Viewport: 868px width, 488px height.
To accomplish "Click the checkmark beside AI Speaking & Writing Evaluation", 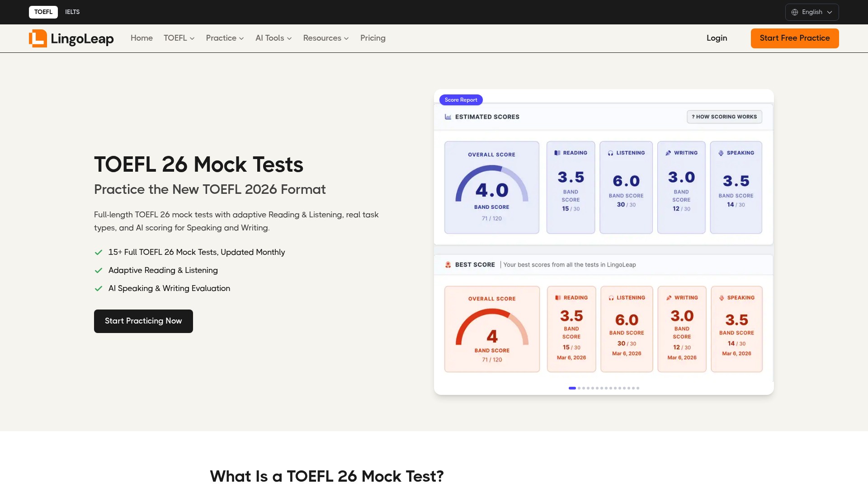I will tap(99, 289).
